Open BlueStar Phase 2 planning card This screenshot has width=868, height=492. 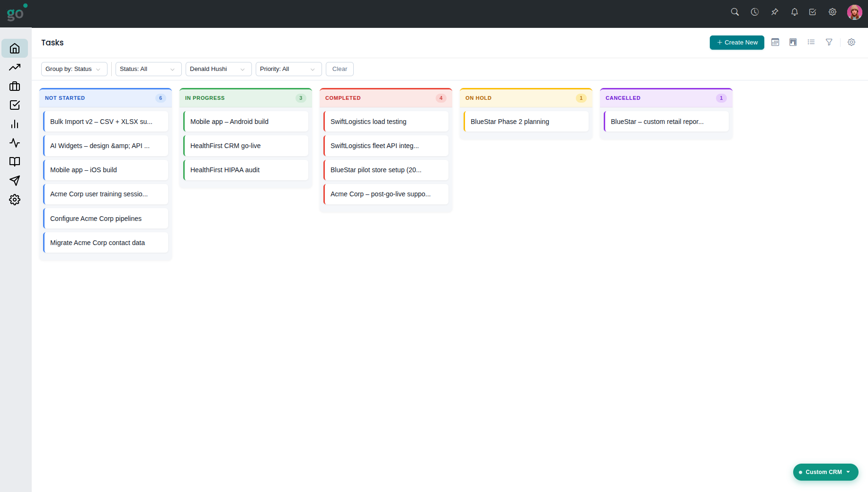526,122
